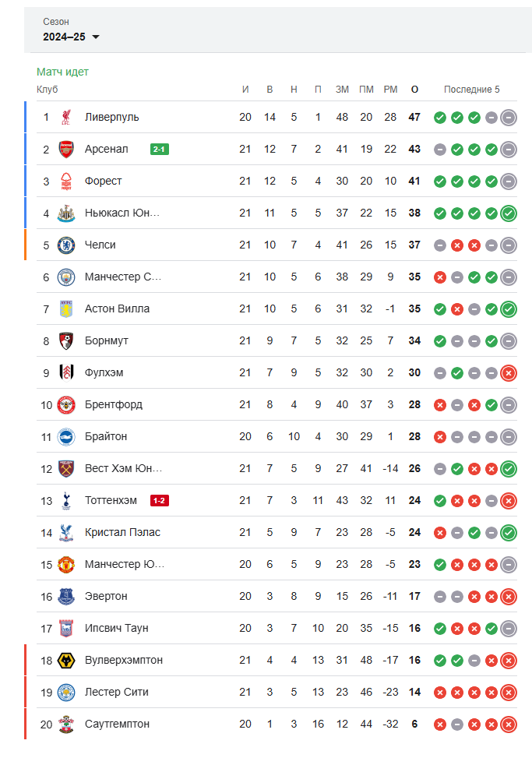The height and width of the screenshot is (758, 532).
Task: Click the Tottenham cockerel crest
Action: pyautogui.click(x=66, y=500)
